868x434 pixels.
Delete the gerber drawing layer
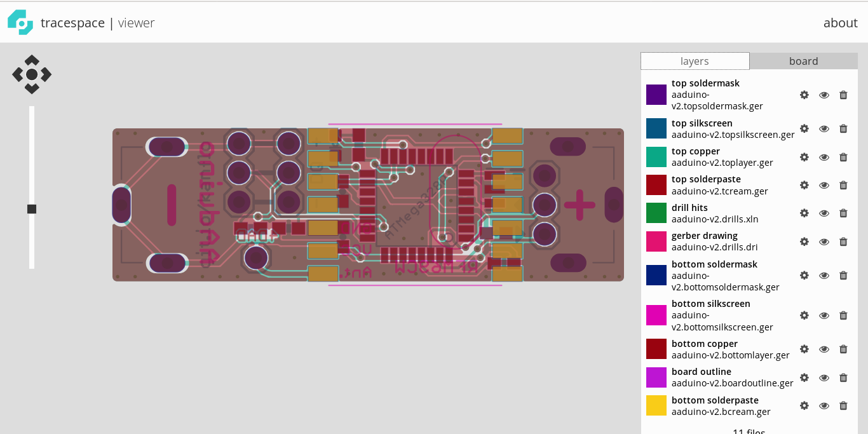click(x=843, y=241)
